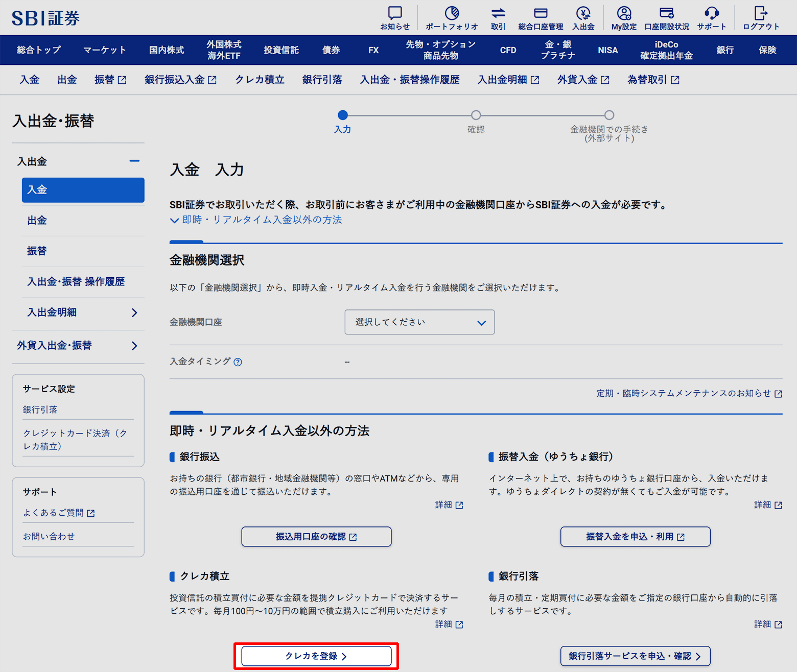Click the SBI証券 logo
The width and height of the screenshot is (797, 672).
click(x=45, y=18)
